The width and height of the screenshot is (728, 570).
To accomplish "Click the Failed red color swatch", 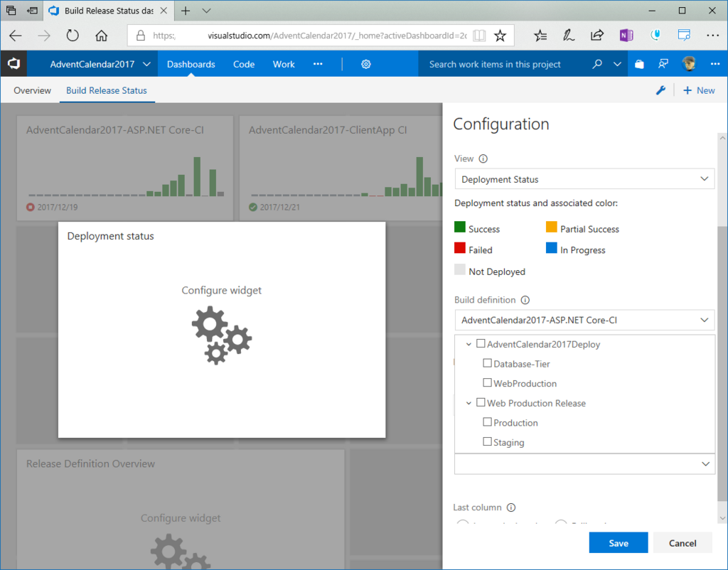I will pos(460,248).
